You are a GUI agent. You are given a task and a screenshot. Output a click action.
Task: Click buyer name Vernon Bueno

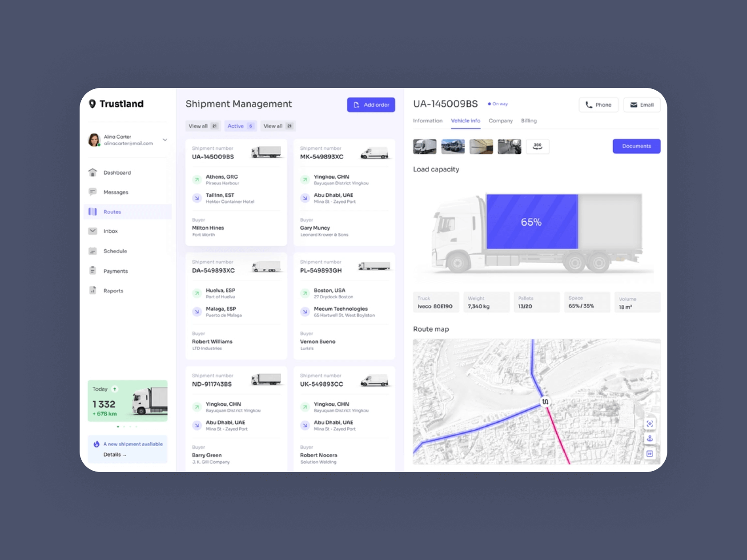pyautogui.click(x=317, y=342)
